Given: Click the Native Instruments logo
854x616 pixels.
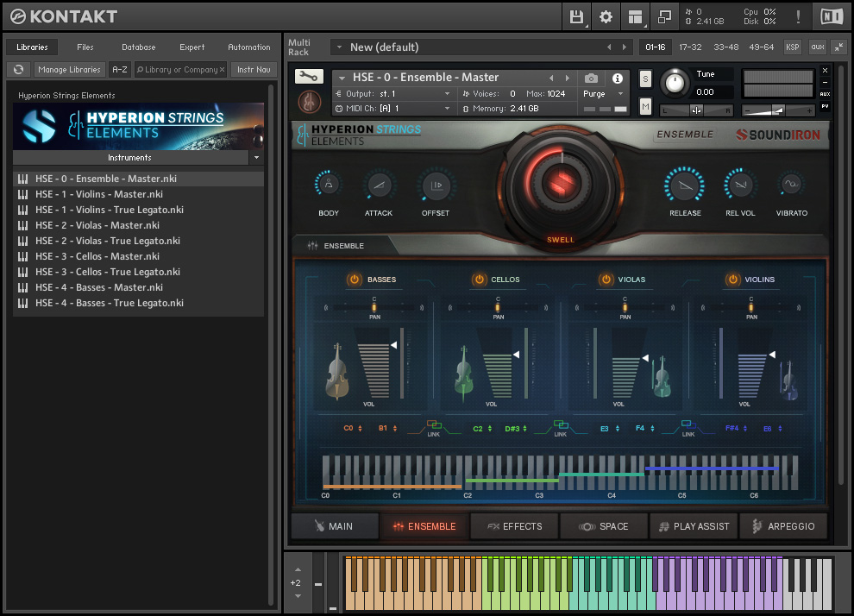Looking at the screenshot, I should click(x=831, y=17).
